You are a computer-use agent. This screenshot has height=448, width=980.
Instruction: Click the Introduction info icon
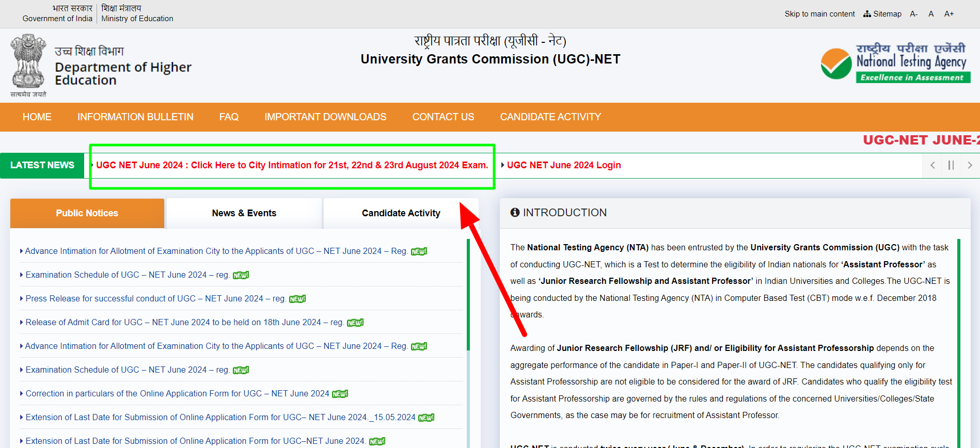point(515,213)
